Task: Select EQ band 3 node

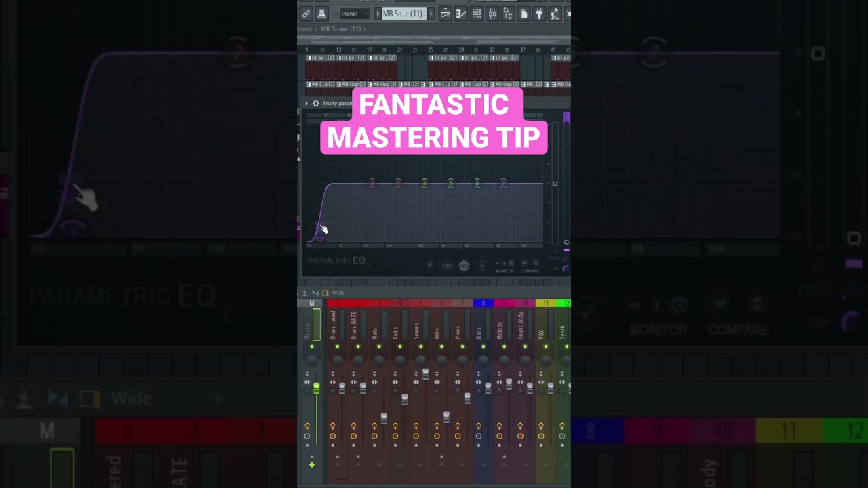Action: [398, 184]
